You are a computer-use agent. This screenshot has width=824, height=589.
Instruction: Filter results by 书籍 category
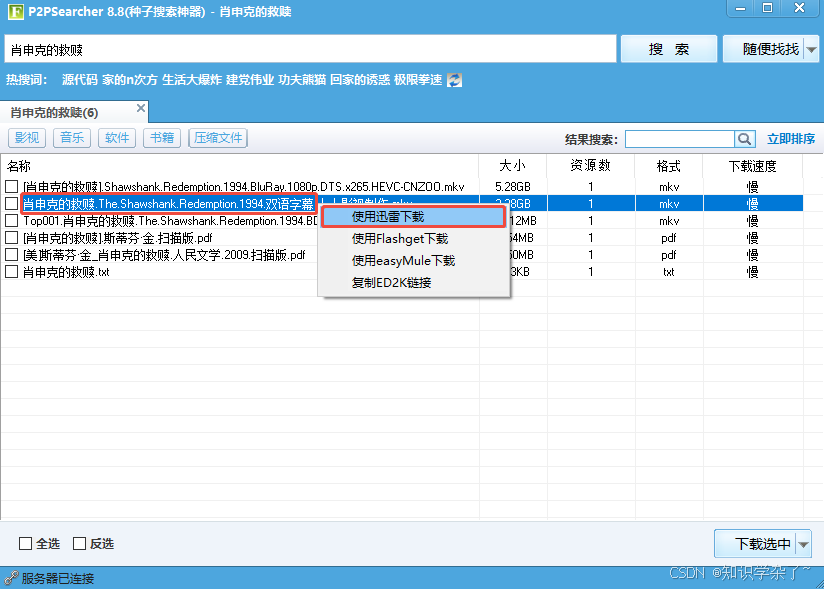click(162, 138)
